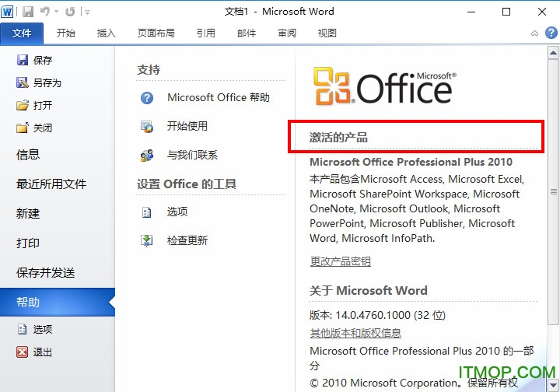560x392 pixels.
Task: Click the 选项 icon under Office tools
Action: coord(147,212)
